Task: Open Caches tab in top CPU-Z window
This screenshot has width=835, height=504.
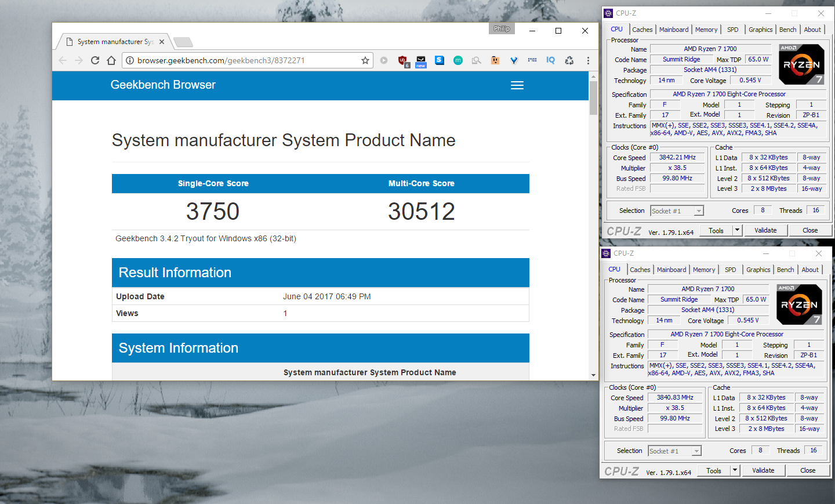Action: [x=642, y=30]
